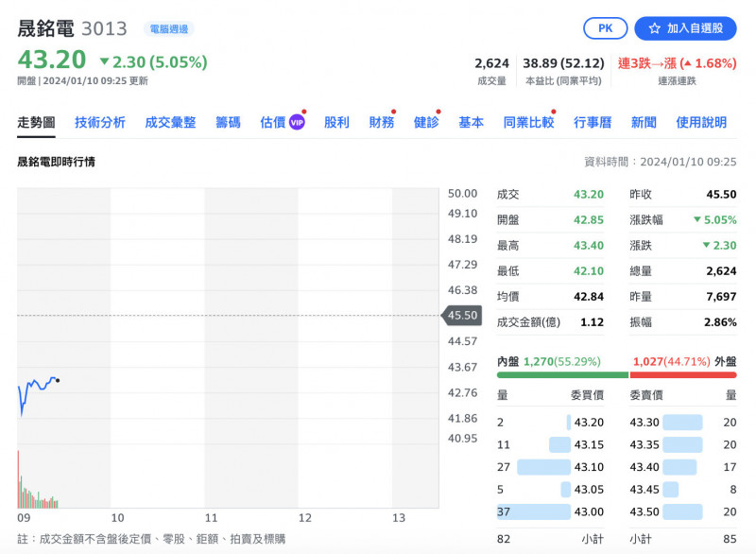Add stock via 加入自選股 button
The width and height of the screenshot is (756, 554).
[x=685, y=28]
